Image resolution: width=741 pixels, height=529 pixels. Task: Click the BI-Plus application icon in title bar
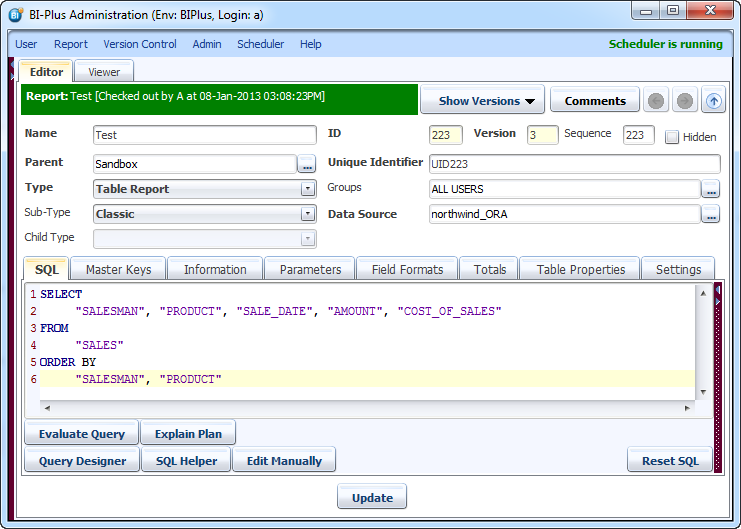16,13
